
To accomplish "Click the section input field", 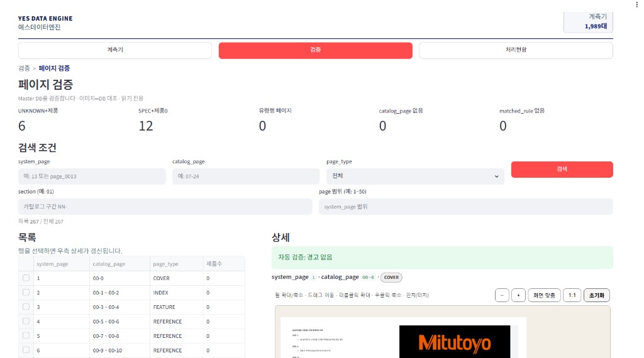I will click(x=165, y=207).
